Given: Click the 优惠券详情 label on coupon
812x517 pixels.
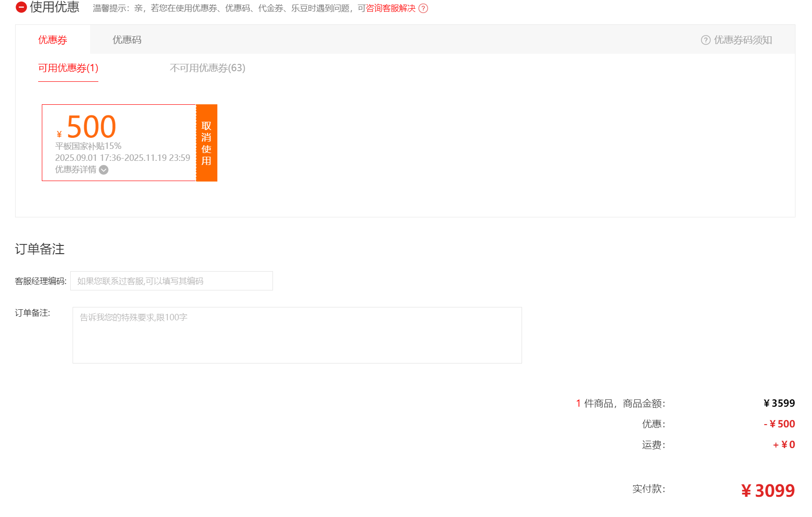Looking at the screenshot, I should [x=76, y=170].
